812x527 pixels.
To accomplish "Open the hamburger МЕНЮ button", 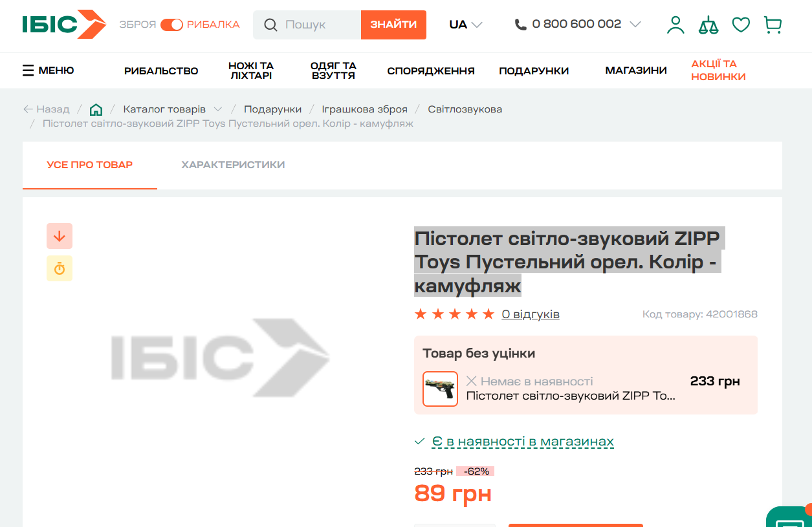I will tap(49, 70).
